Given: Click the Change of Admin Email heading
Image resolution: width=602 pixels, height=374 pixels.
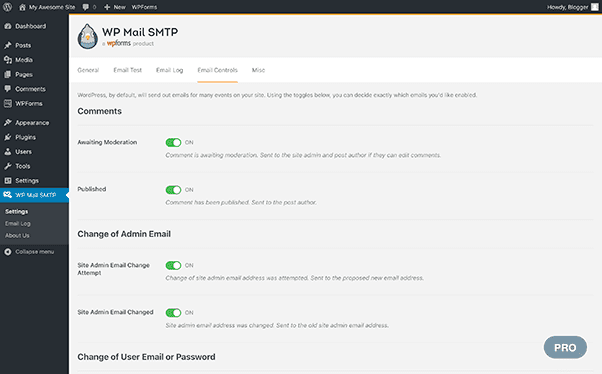Looking at the screenshot, I should [124, 234].
